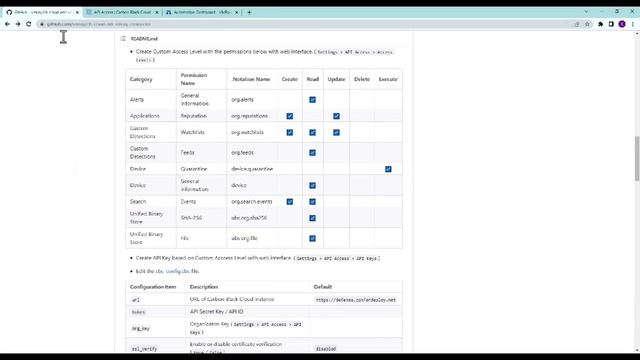Switch to Automation Dashboard tab
This screenshot has height=360, width=640.
pos(202,12)
